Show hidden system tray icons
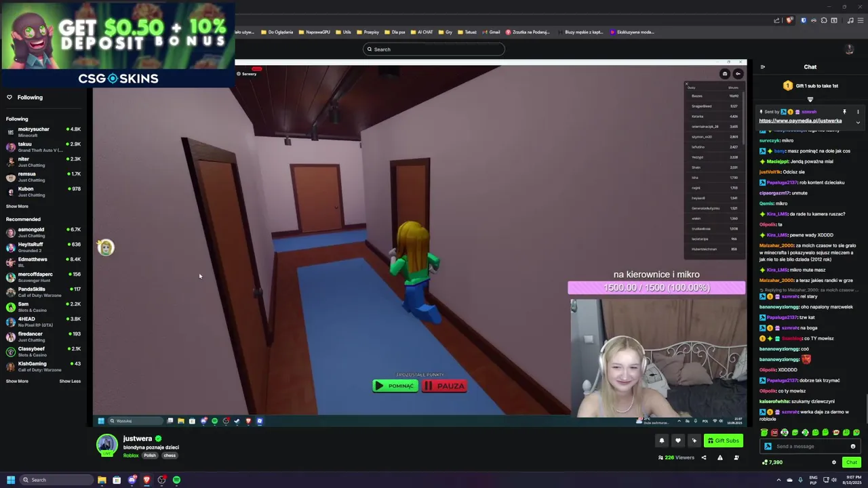The image size is (868, 488). click(778, 480)
